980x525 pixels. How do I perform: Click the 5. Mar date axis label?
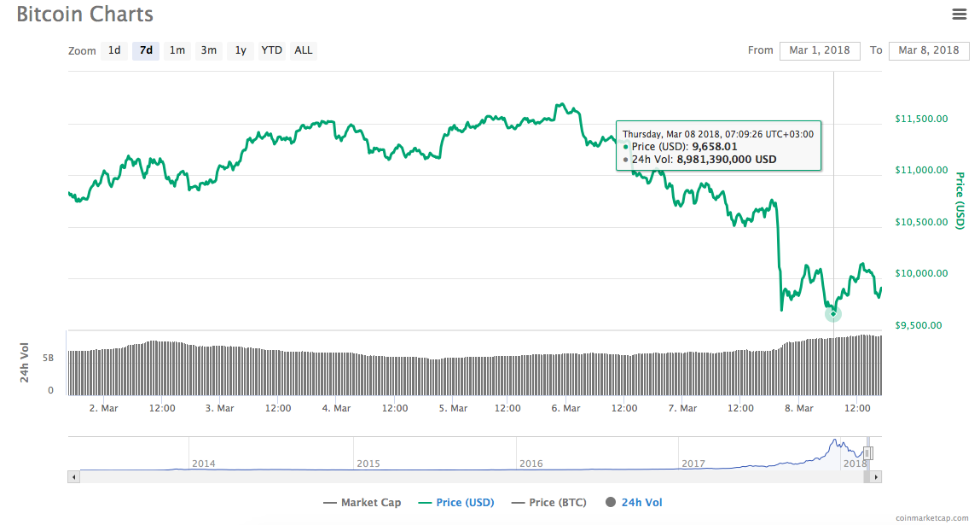pyautogui.click(x=453, y=408)
